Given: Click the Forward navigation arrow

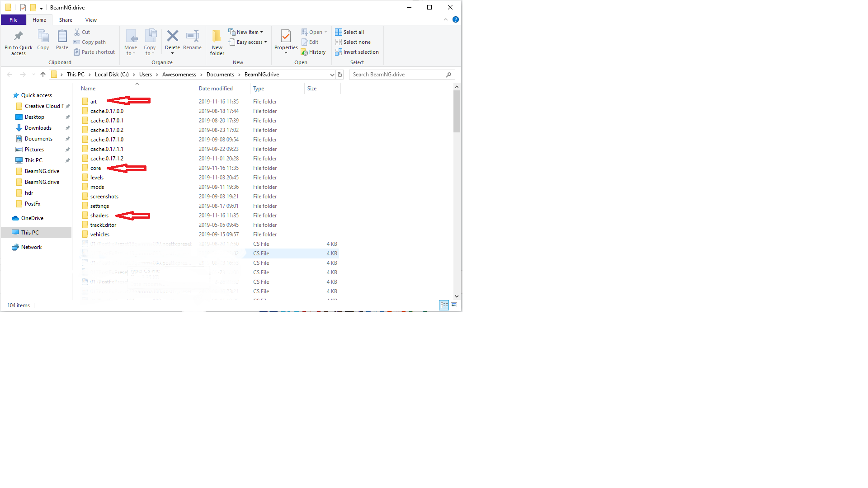Looking at the screenshot, I should pos(23,75).
